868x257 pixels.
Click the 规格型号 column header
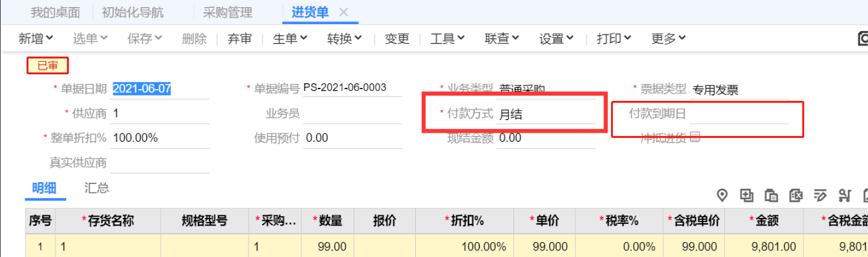pos(204,221)
